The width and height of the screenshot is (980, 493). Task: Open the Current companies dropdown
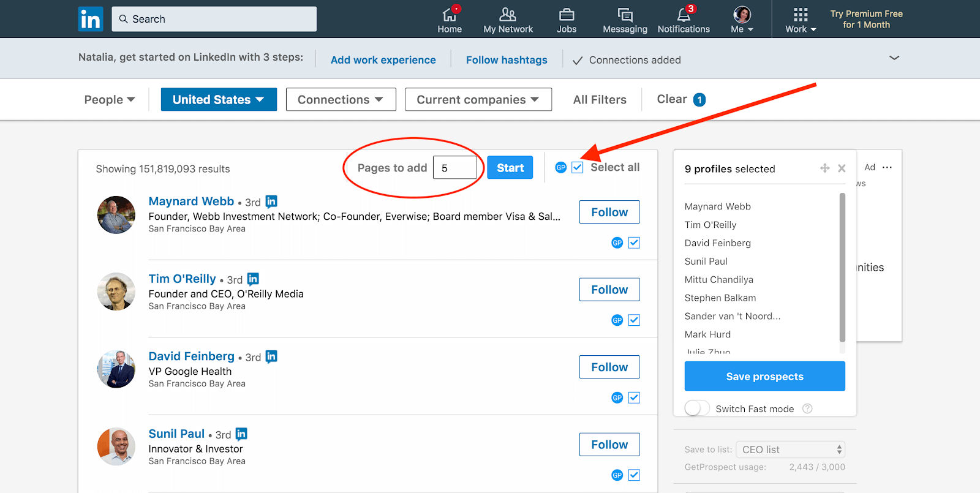[x=478, y=99]
